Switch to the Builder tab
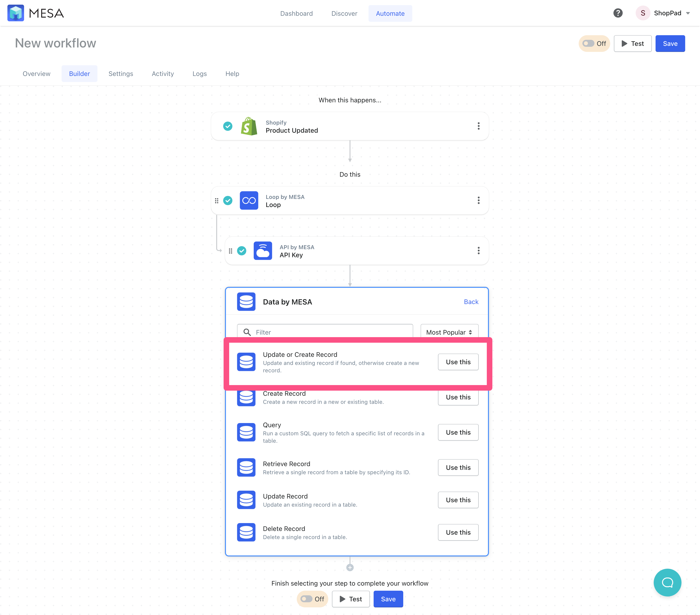Viewport: 700px width, 615px height. pos(79,74)
